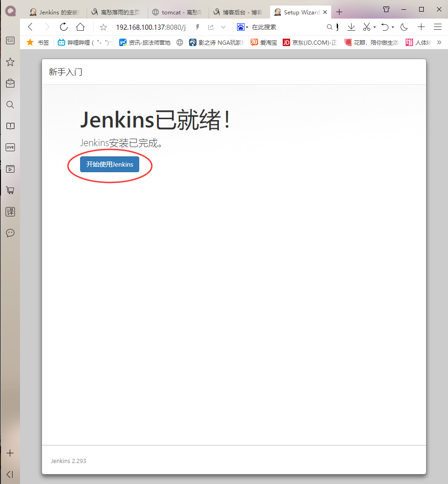Screen dimensions: 448x484
Task: Open the chat bubble sidebar icon
Action: click(x=10, y=233)
